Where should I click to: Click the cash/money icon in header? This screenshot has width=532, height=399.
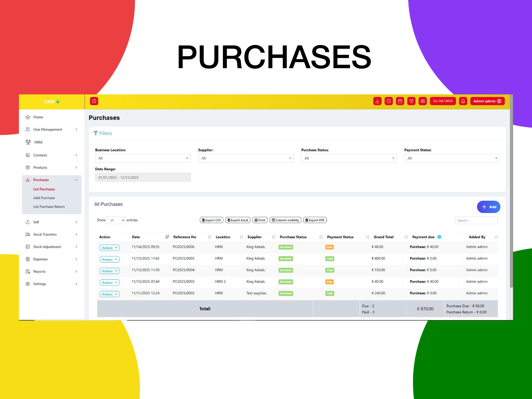point(423,101)
